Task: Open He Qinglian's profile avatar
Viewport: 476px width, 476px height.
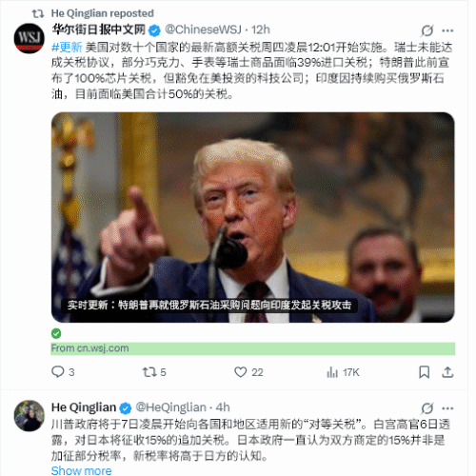Action: click(x=30, y=416)
